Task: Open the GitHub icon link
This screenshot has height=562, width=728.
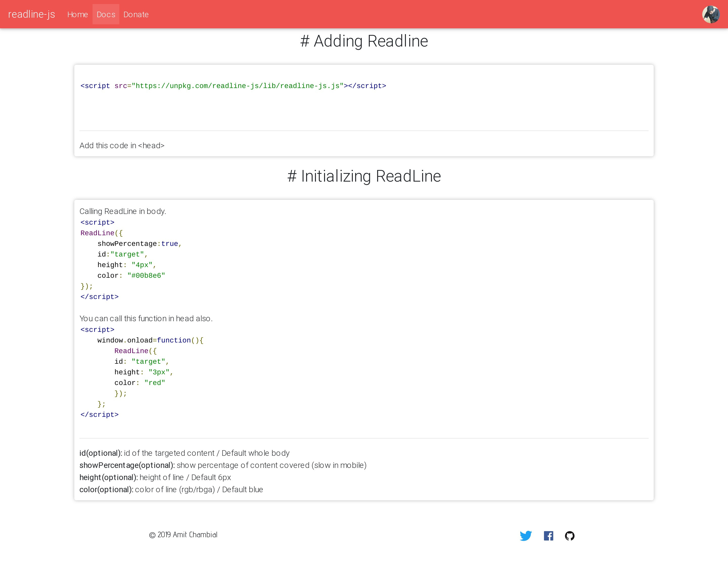Action: [570, 536]
